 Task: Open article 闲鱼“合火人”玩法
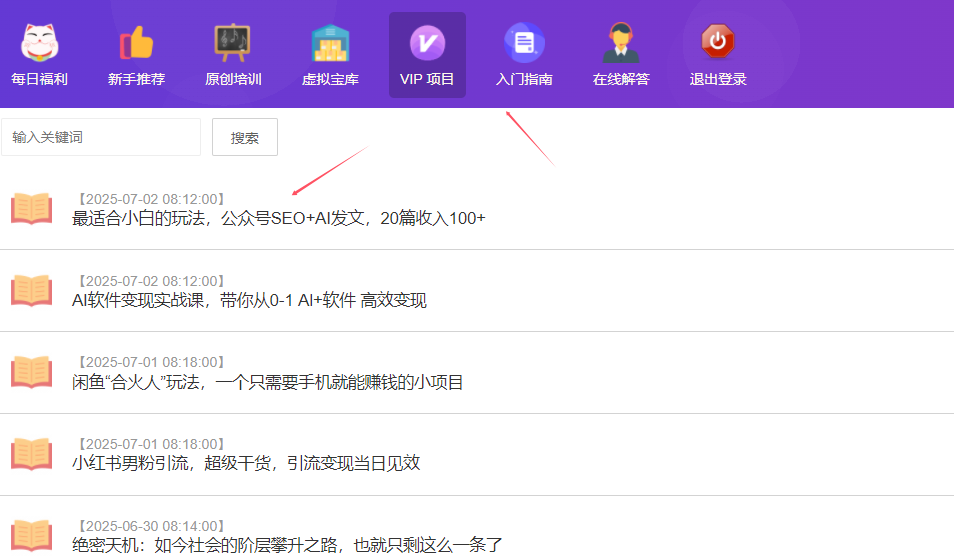[x=268, y=382]
